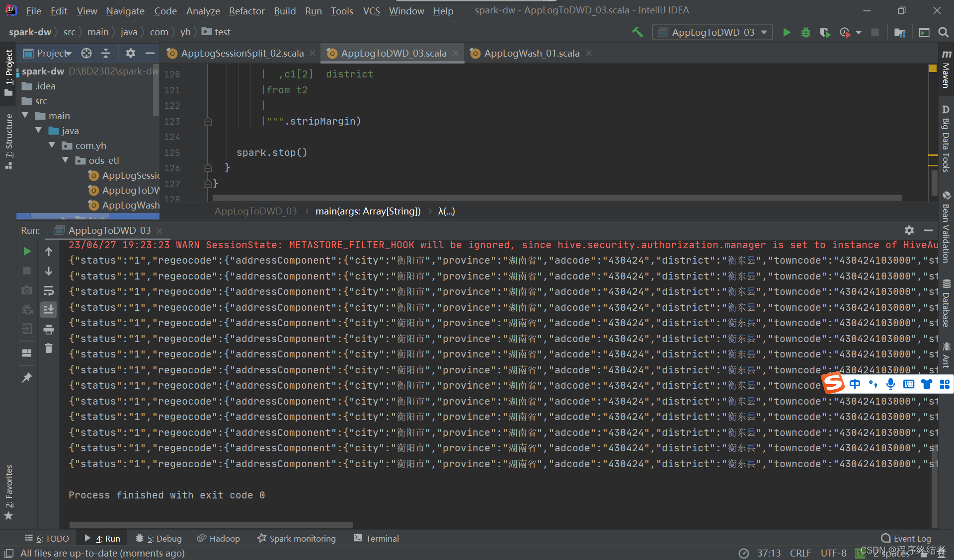Toggle the Structure tool window

point(8,141)
